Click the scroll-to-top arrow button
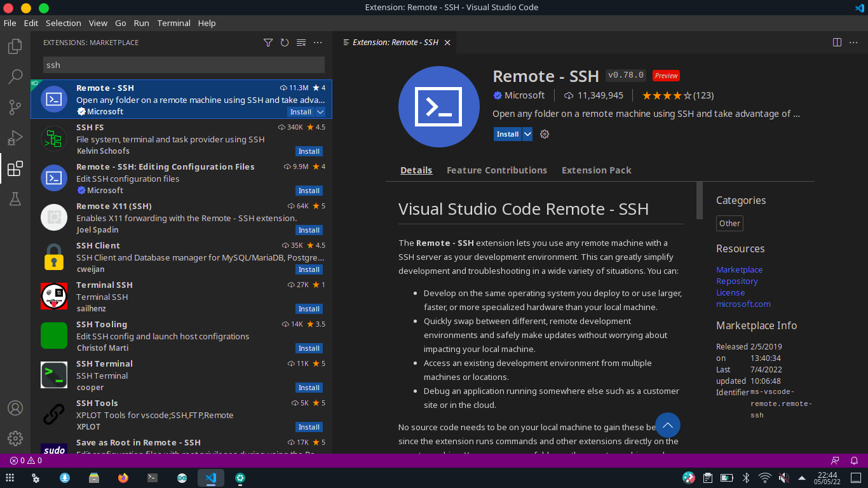 [x=667, y=426]
